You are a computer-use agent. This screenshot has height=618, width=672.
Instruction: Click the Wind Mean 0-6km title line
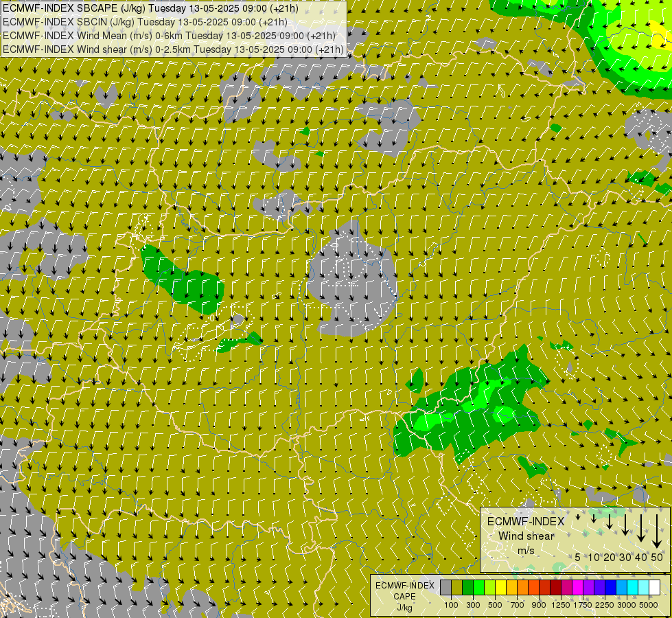(169, 36)
